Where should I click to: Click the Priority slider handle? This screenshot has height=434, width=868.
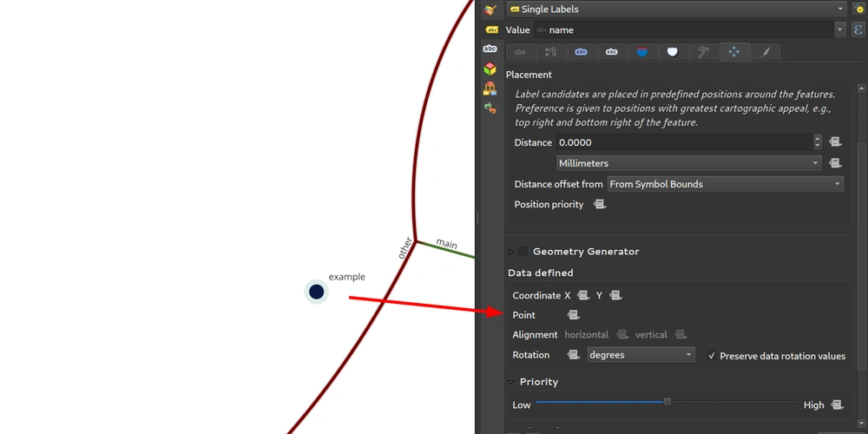667,401
